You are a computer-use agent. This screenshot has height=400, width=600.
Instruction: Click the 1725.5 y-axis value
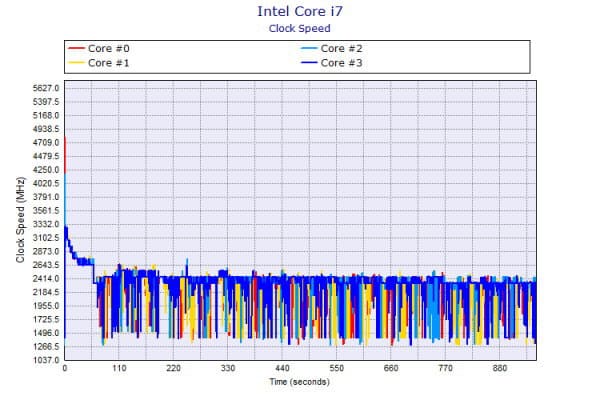click(x=46, y=320)
